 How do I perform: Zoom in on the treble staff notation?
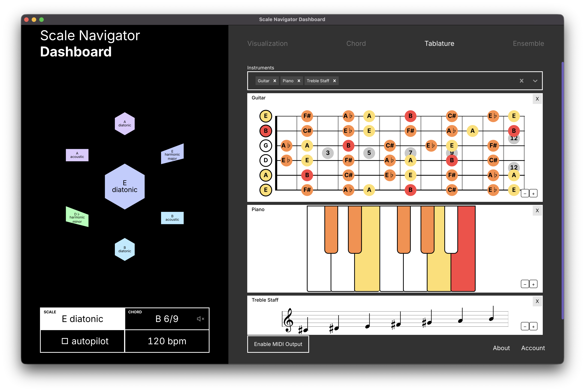(x=534, y=326)
